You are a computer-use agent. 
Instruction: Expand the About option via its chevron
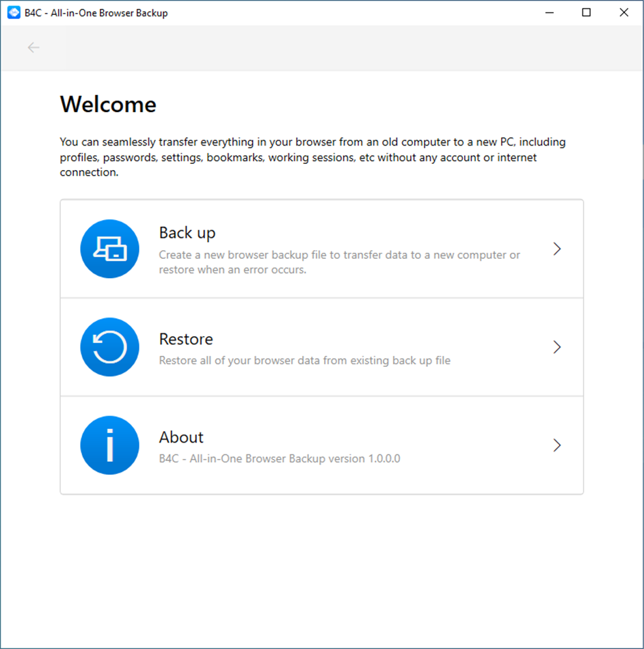click(557, 445)
